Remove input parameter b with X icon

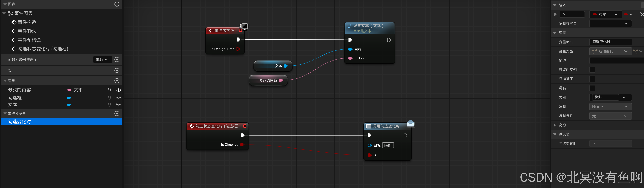642,15
